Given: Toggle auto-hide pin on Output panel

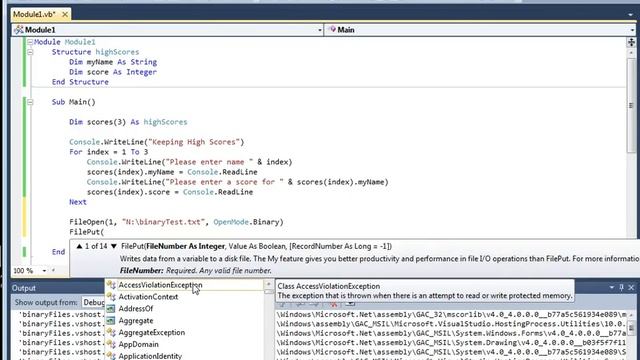Looking at the screenshot, I should click(622, 288).
